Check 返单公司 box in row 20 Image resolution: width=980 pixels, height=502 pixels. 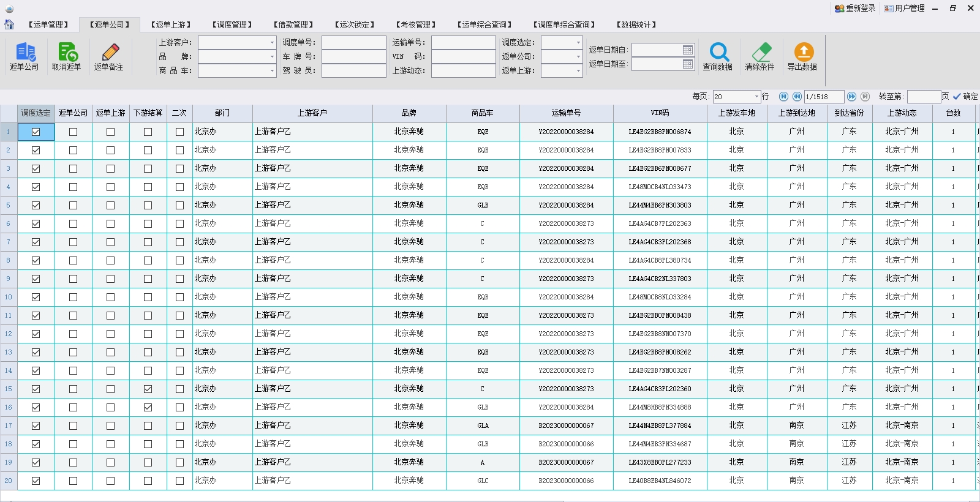[73, 481]
